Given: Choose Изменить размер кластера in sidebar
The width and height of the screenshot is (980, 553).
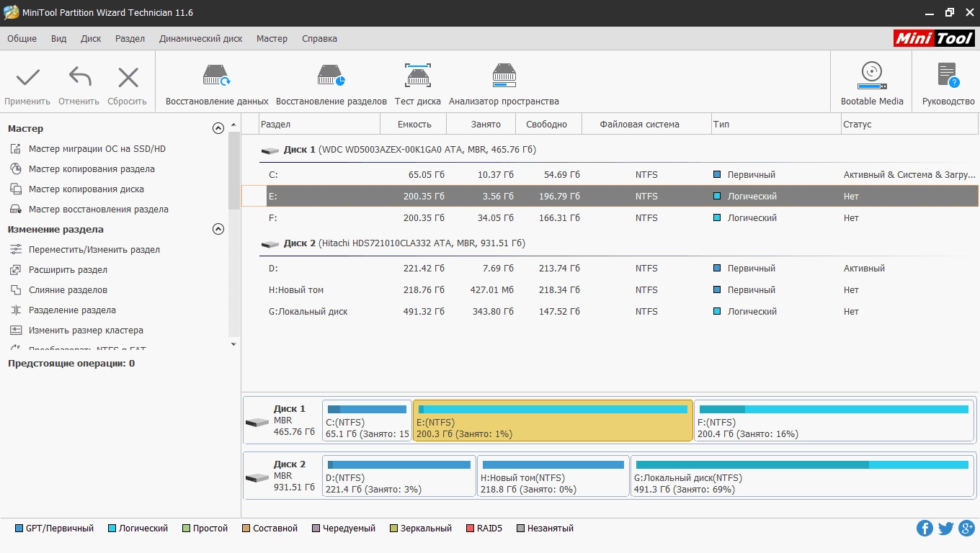Looking at the screenshot, I should tap(86, 331).
